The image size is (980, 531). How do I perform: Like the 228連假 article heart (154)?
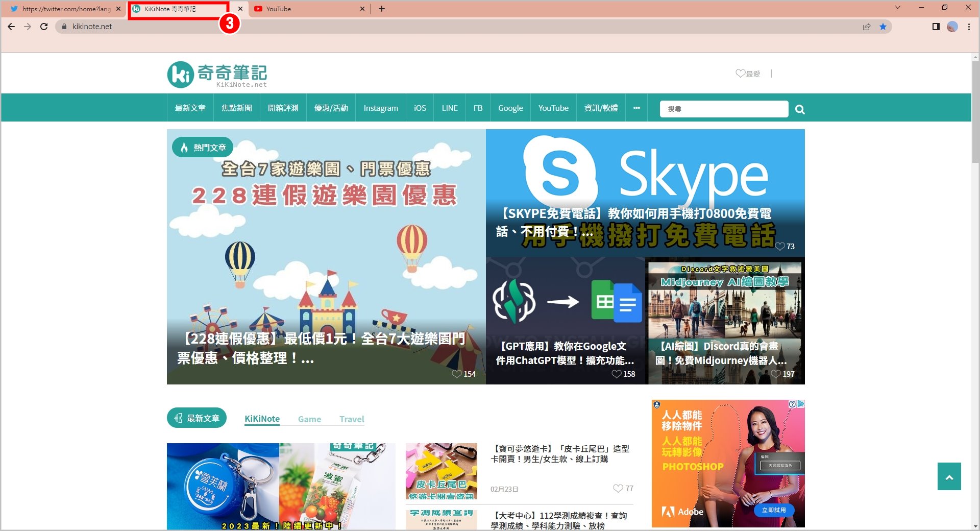tap(457, 374)
